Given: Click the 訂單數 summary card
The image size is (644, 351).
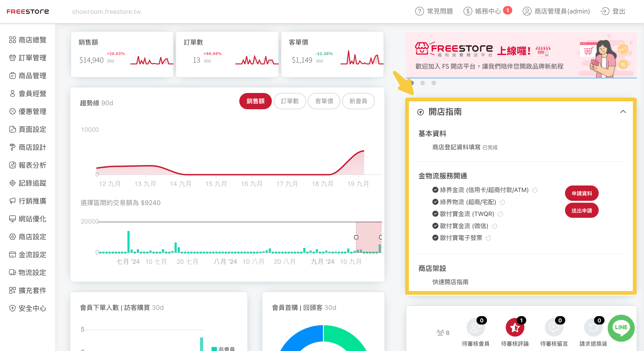Looking at the screenshot, I should point(227,54).
